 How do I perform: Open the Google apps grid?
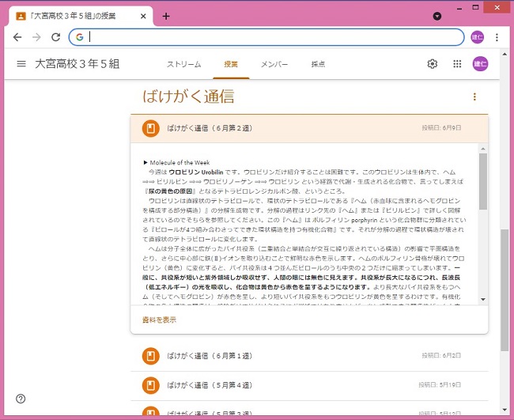457,64
